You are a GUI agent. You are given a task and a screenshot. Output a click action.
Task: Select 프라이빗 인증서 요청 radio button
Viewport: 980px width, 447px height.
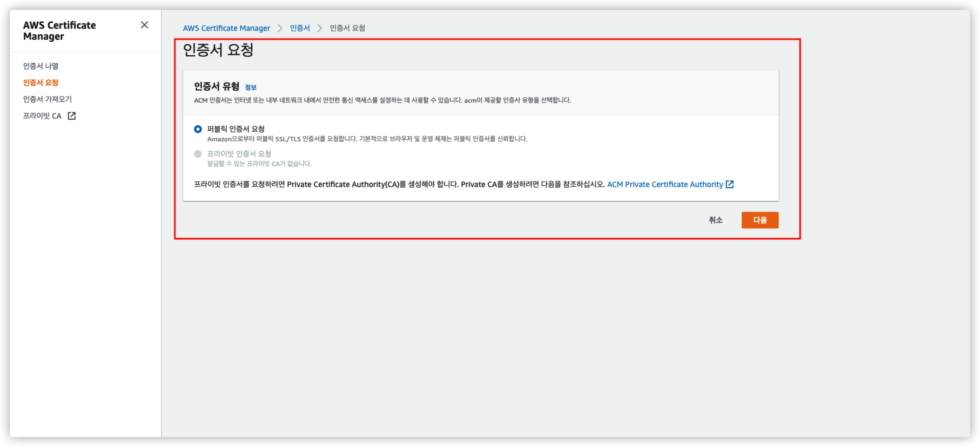[x=198, y=154]
